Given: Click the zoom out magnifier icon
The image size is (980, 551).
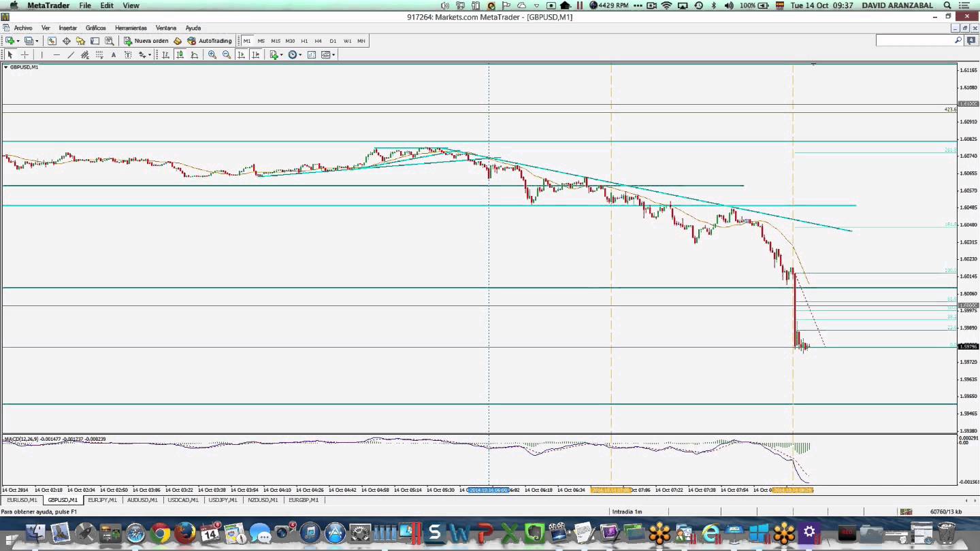Looking at the screenshot, I should 227,54.
